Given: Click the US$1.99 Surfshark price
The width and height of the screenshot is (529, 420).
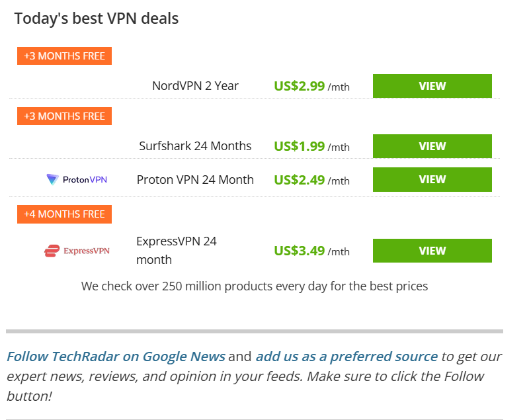Looking at the screenshot, I should [x=300, y=146].
